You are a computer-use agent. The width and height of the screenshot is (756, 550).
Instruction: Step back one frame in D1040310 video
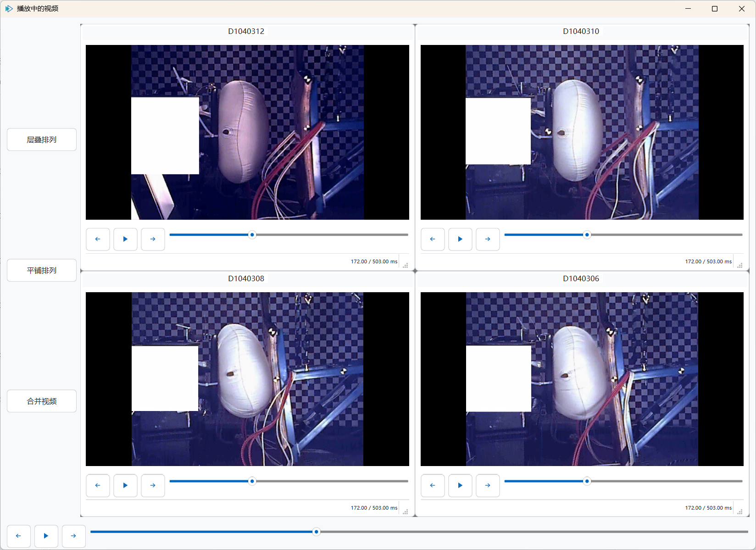point(433,239)
